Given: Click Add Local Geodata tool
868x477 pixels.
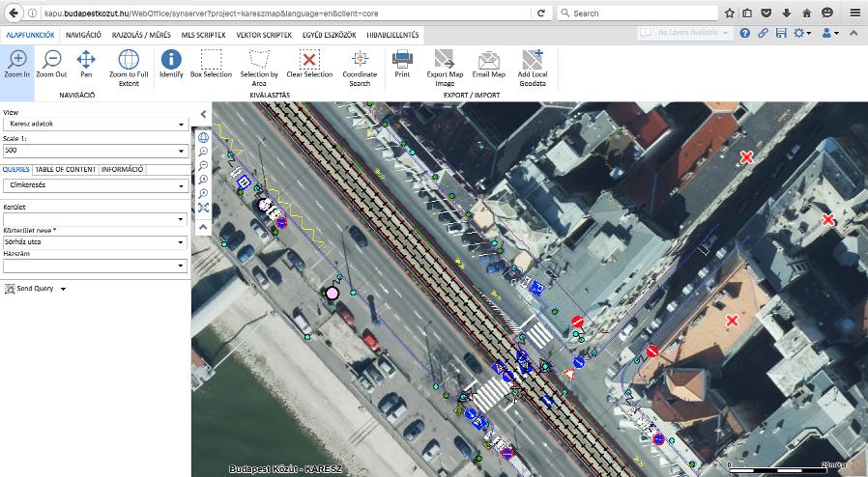Looking at the screenshot, I should [532, 68].
